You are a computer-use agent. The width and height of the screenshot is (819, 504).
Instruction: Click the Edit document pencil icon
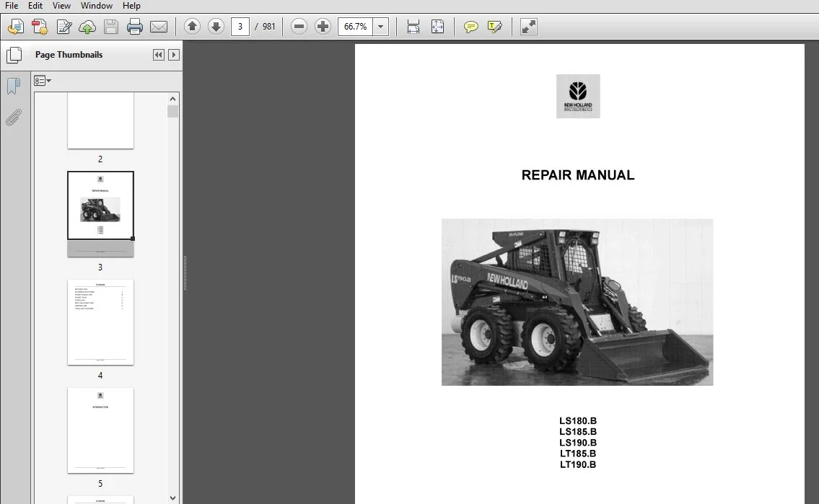[x=63, y=27]
